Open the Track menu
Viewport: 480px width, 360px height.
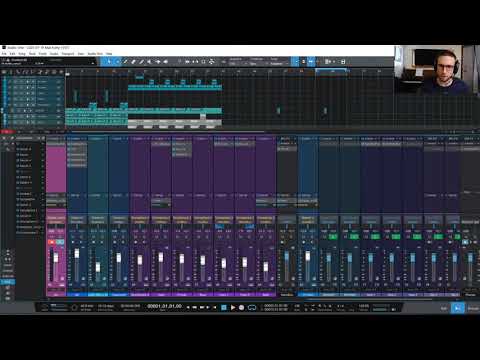(32, 53)
